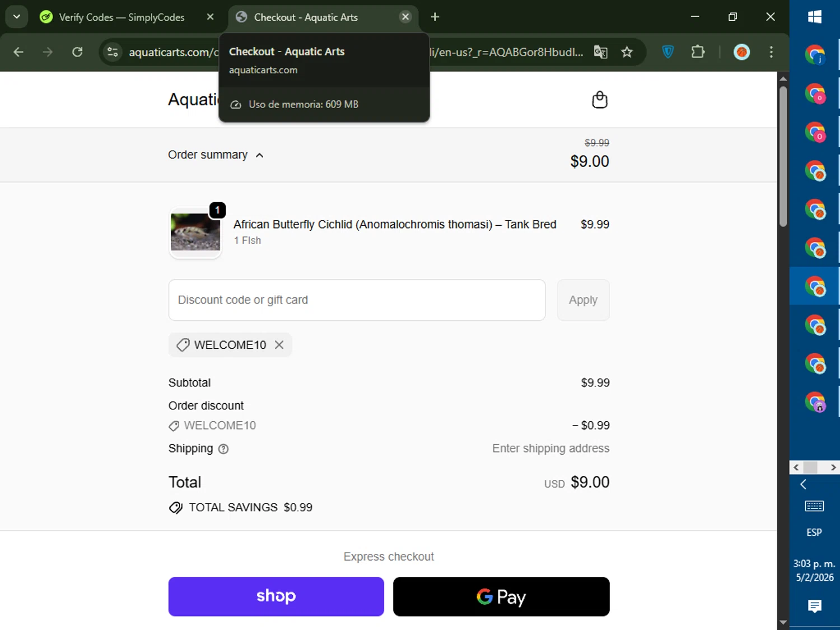Click the 'Express checkout' heading

389,557
